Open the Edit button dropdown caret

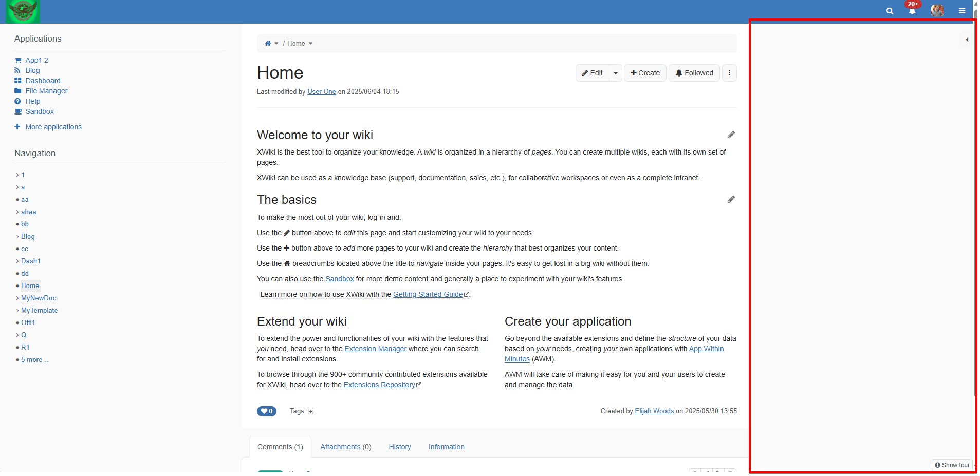pos(616,73)
